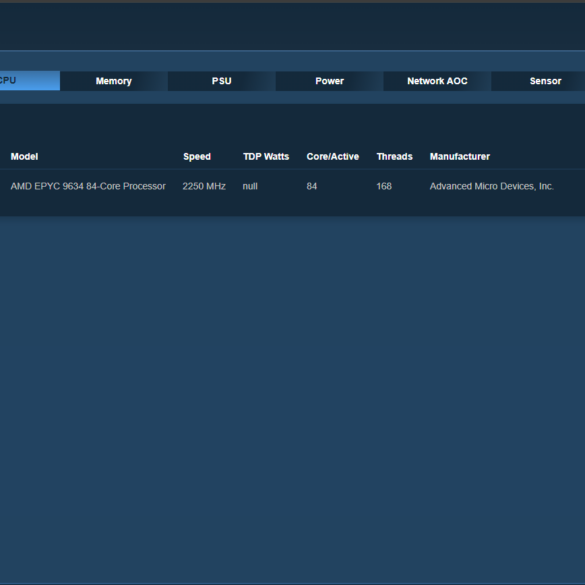The image size is (585, 585).
Task: Click the Manufacturer column header
Action: (x=460, y=157)
